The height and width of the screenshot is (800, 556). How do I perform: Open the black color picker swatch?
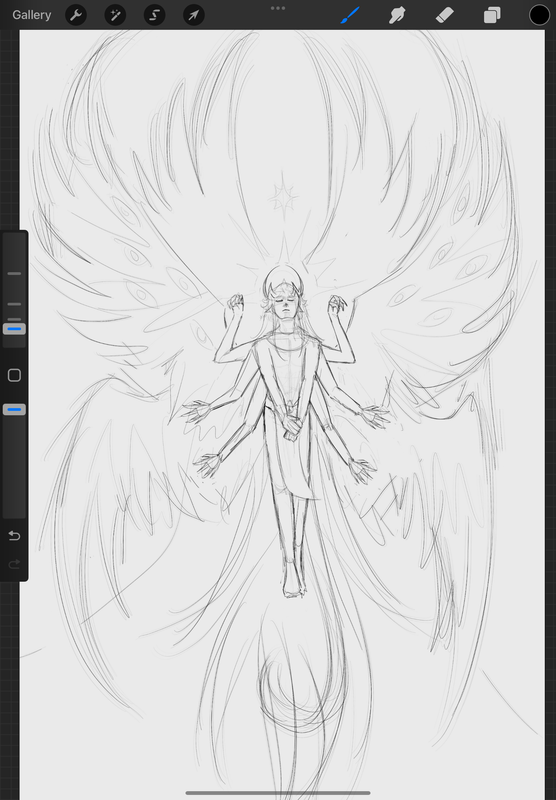tap(539, 15)
